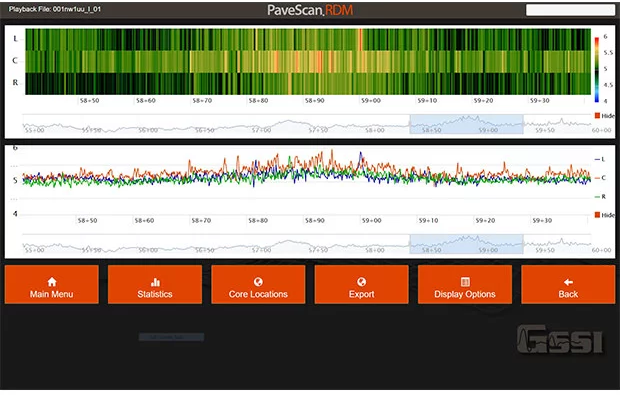Image resolution: width=620 pixels, height=397 pixels.
Task: Click 57+00 in heat map overview strip
Action: coord(261,130)
